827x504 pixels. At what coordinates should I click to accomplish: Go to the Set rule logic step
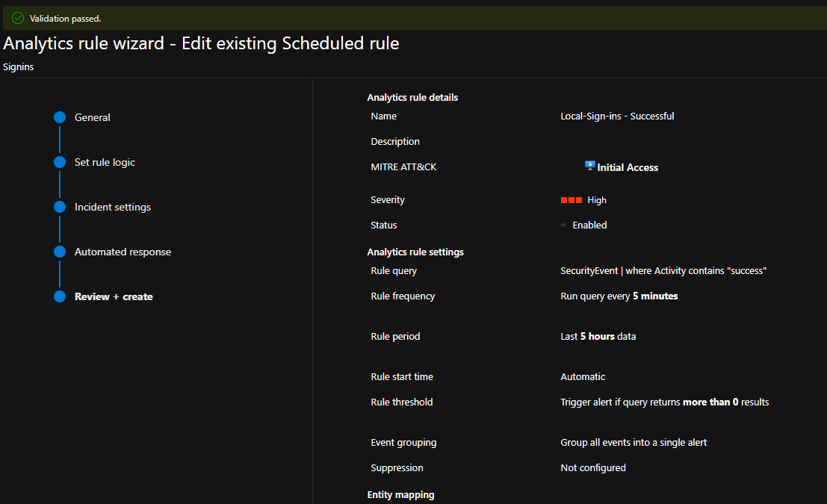pyautogui.click(x=105, y=162)
